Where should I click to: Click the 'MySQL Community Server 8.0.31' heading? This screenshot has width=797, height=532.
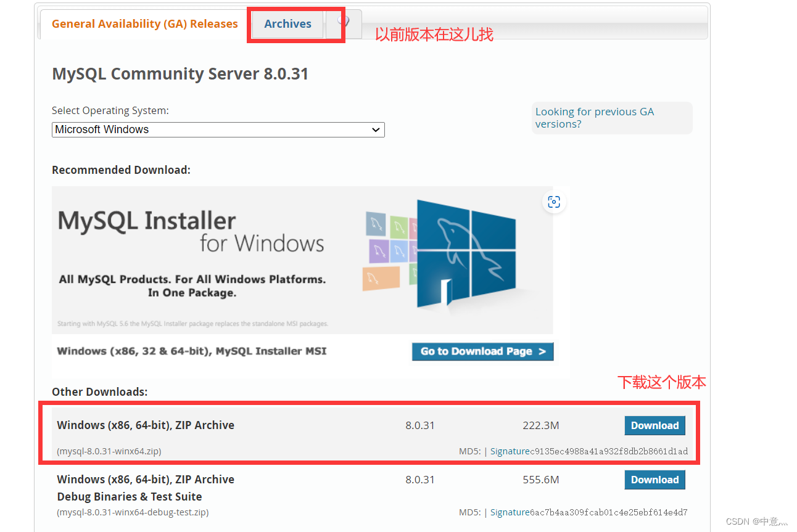[x=180, y=74]
